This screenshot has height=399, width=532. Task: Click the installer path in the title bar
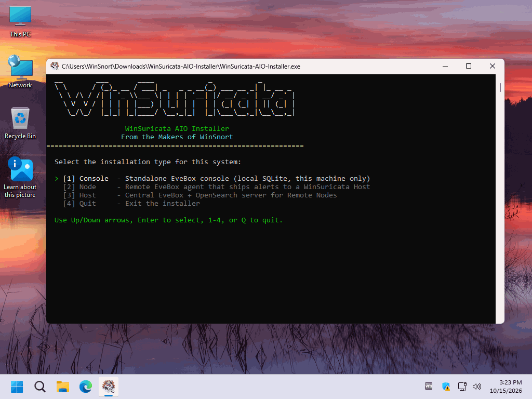tap(181, 66)
